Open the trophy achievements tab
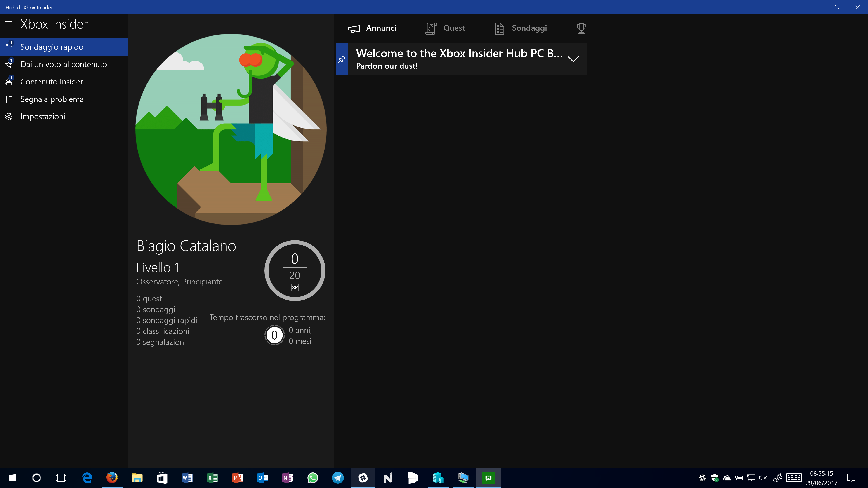The height and width of the screenshot is (488, 868). tap(581, 28)
